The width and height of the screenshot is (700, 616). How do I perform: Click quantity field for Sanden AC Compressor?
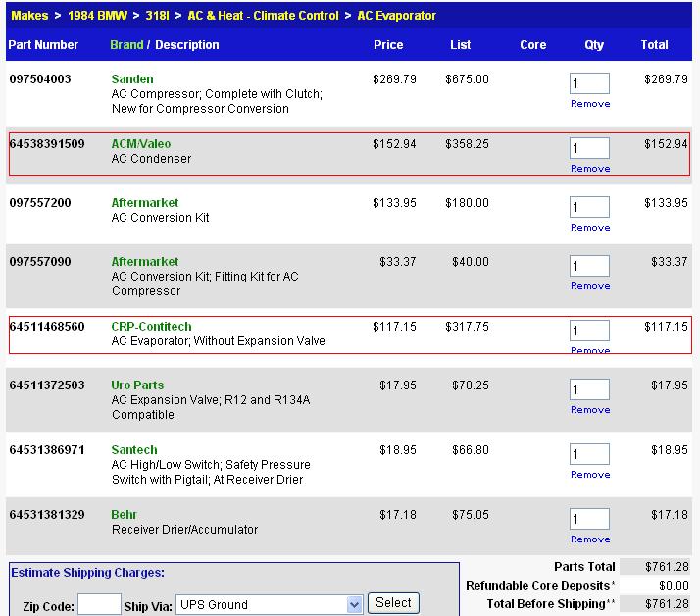click(589, 84)
